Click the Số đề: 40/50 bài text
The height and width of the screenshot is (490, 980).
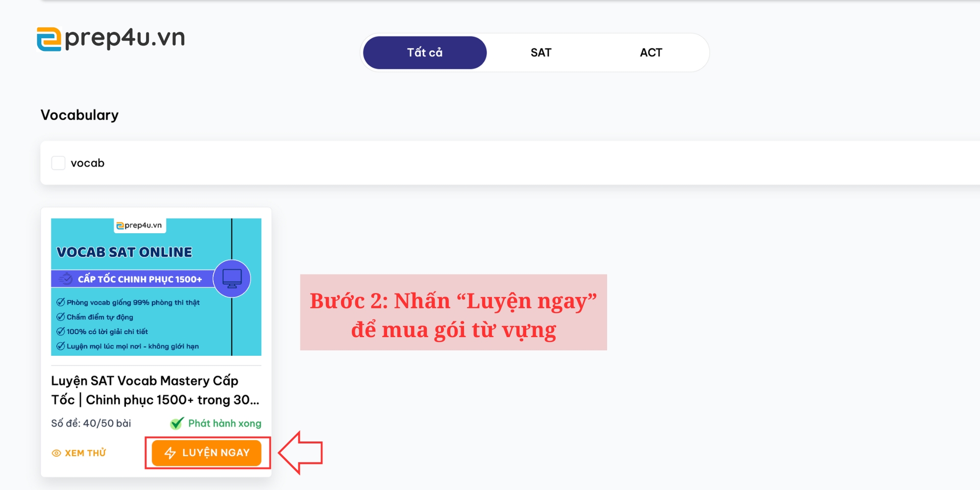click(x=91, y=423)
